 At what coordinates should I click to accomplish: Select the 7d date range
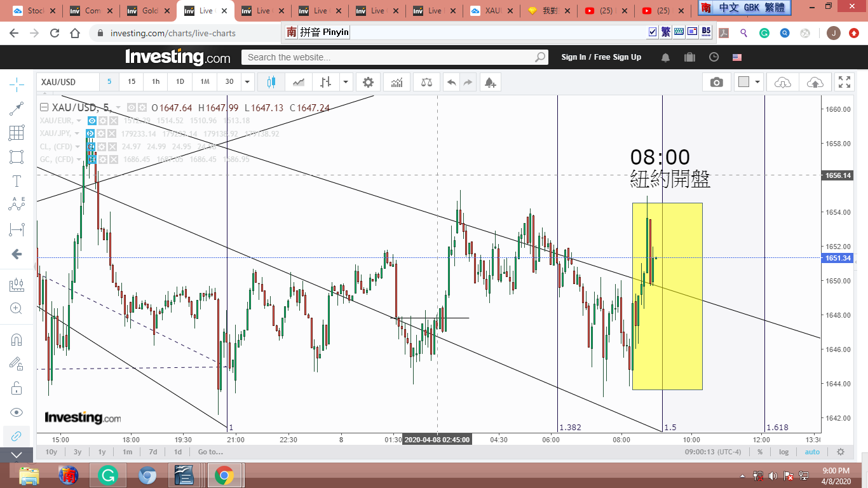pyautogui.click(x=153, y=452)
